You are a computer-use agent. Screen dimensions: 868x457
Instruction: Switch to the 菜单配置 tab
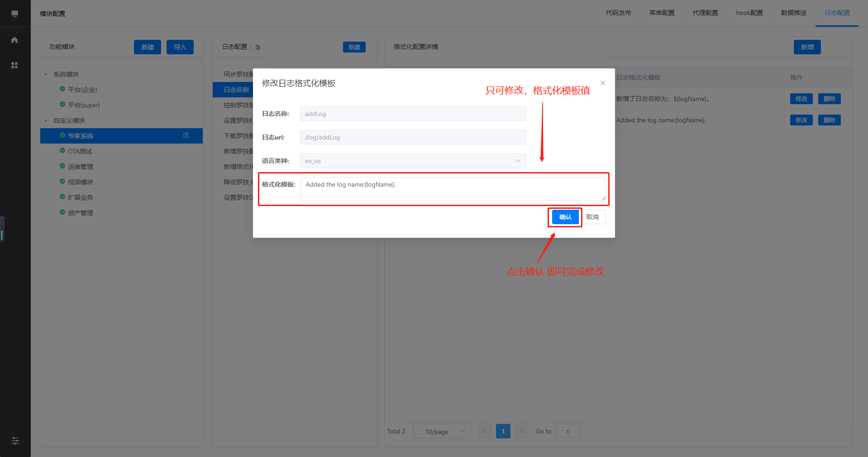coord(662,13)
